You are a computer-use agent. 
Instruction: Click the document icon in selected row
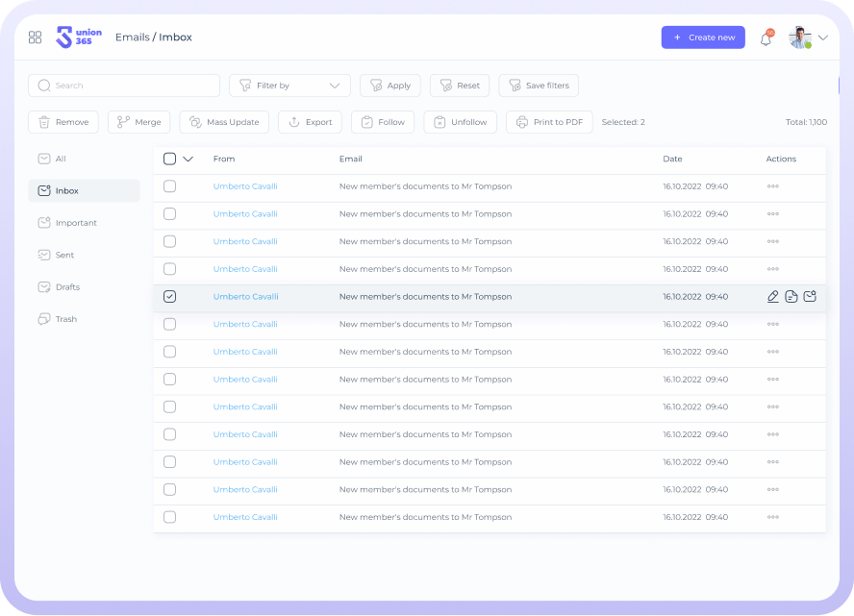pyautogui.click(x=791, y=297)
